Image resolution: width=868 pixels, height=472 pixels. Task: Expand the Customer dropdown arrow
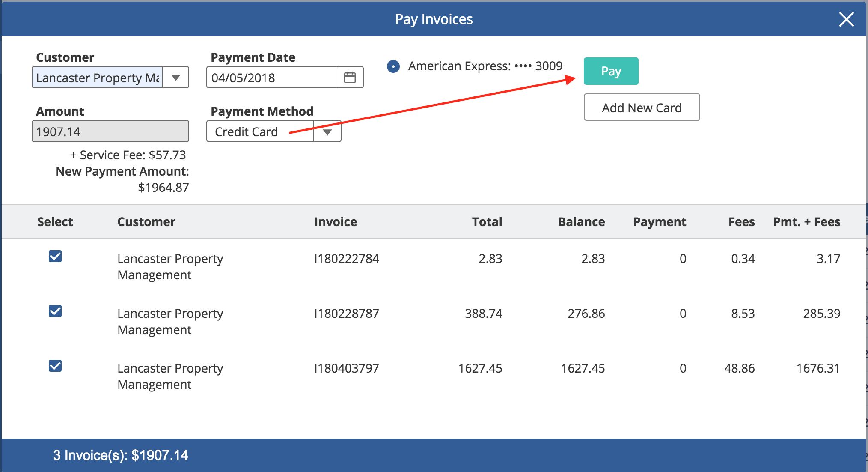[x=175, y=78]
